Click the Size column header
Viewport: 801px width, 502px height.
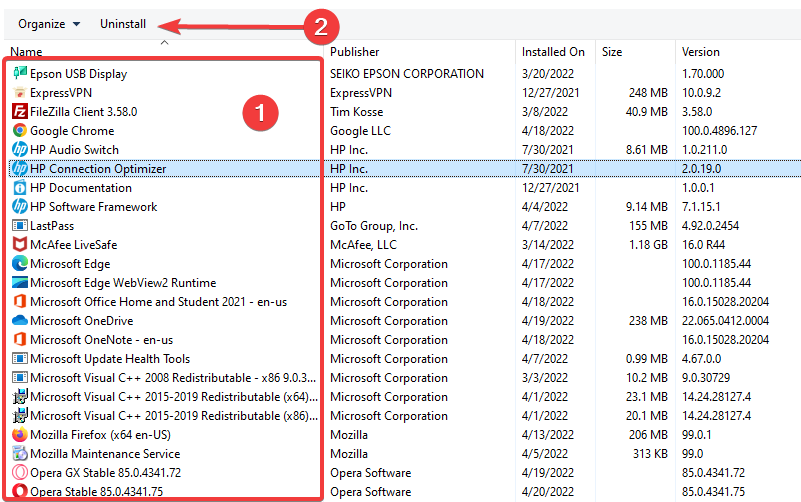614,51
